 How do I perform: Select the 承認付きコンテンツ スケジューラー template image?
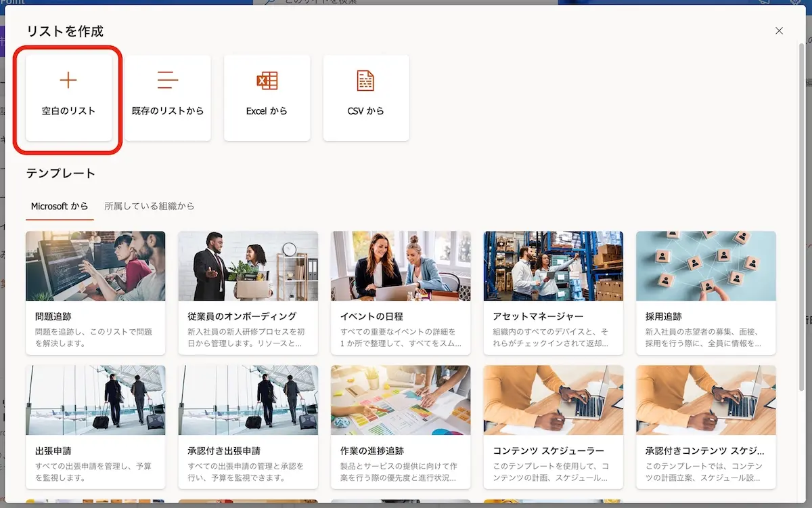click(706, 400)
